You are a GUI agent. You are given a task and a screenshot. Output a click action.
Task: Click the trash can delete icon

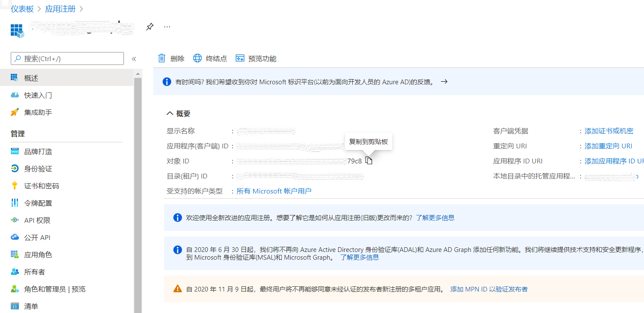tap(162, 58)
